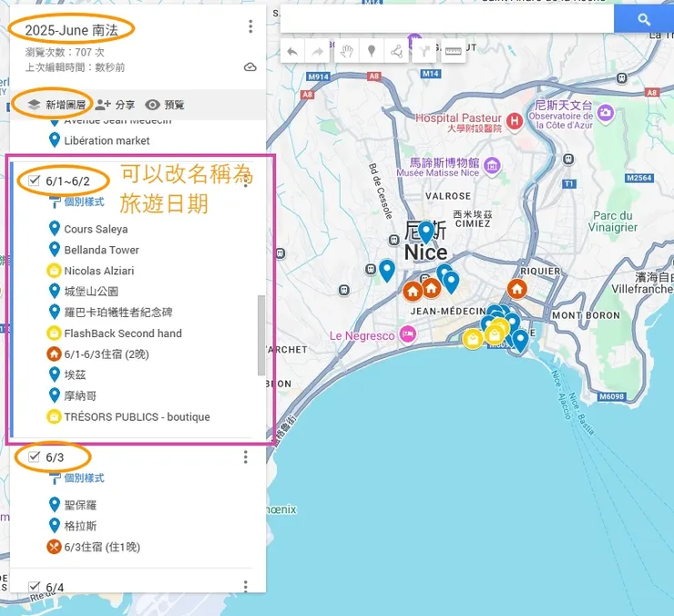Click the layer panel vertical scrollbar
The image size is (674, 616).
[260, 335]
